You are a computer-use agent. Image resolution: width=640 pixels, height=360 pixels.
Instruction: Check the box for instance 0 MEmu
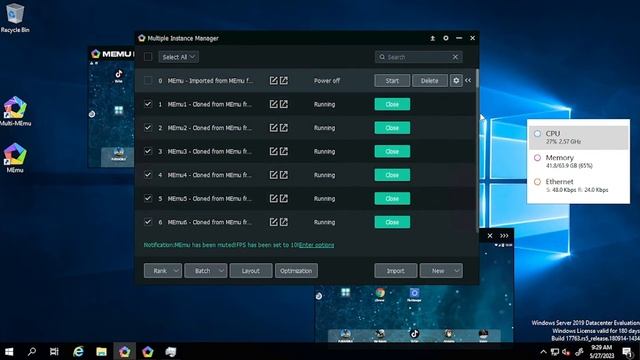click(148, 80)
